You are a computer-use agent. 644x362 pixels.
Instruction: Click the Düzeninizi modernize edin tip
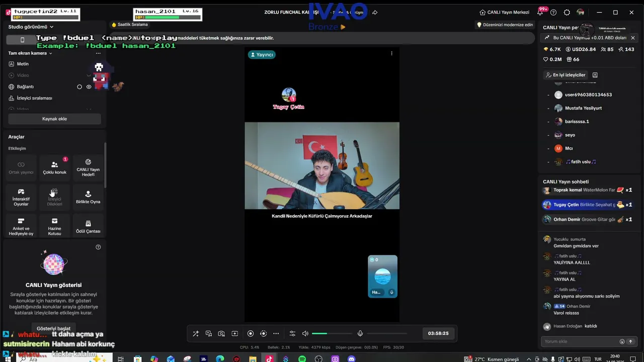click(x=505, y=25)
